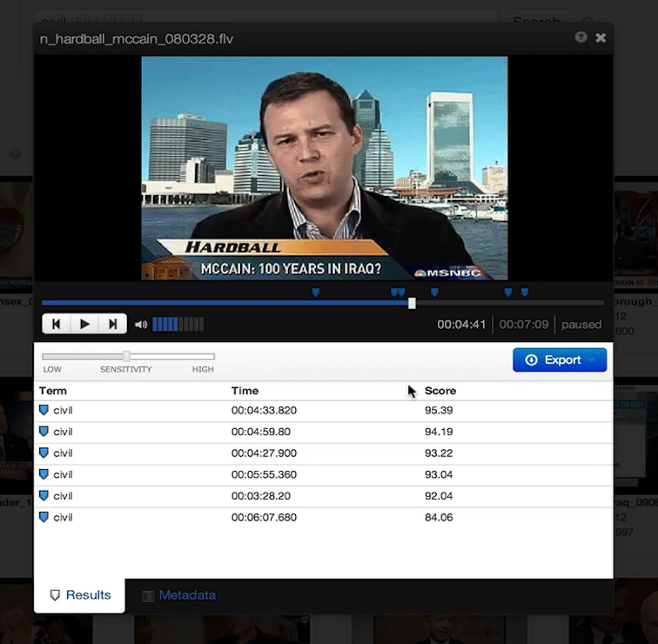658x644 pixels.
Task: Switch to the Metadata tab
Action: (179, 595)
